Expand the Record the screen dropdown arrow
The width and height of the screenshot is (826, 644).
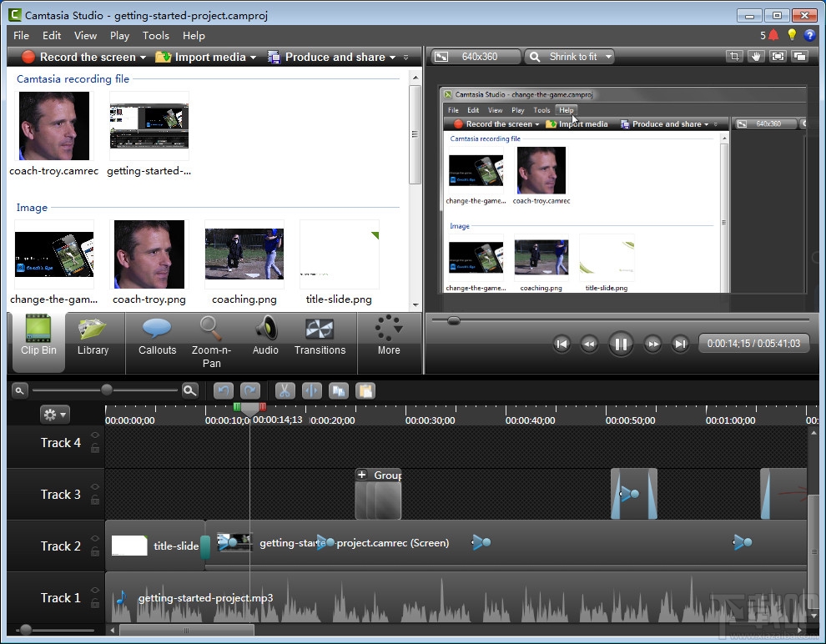[143, 58]
